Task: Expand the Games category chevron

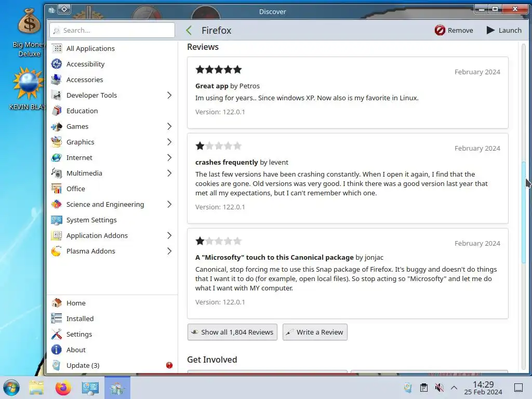Action: (169, 127)
